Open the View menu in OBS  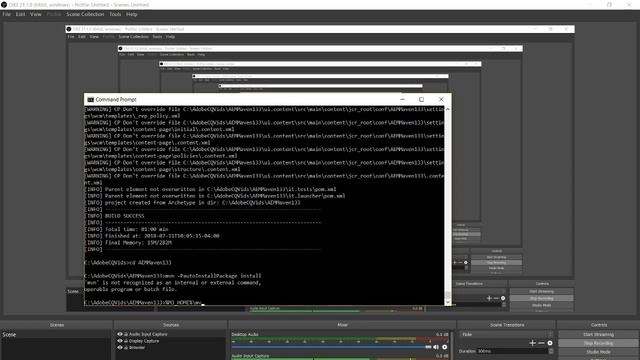(36, 14)
